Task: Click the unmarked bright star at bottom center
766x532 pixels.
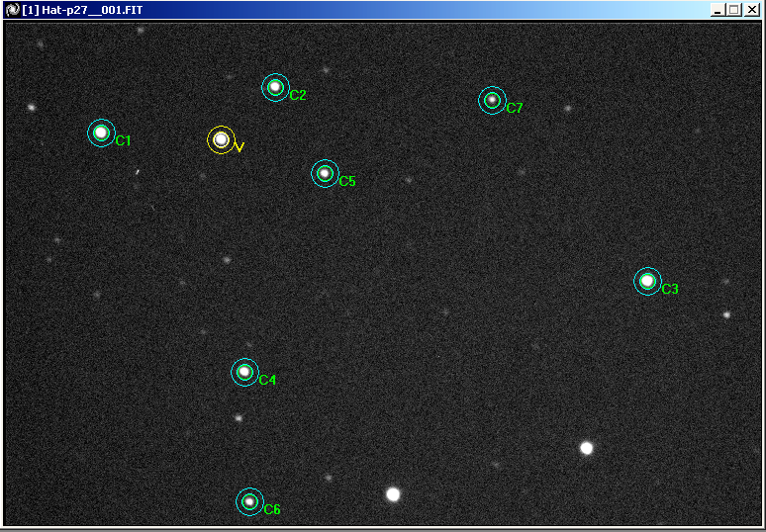Action: [x=393, y=493]
